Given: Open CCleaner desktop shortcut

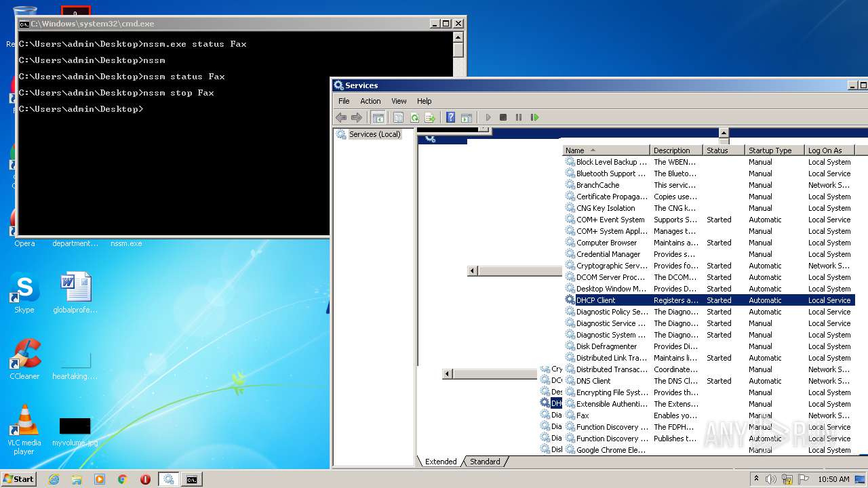Looking at the screenshot, I should (24, 360).
